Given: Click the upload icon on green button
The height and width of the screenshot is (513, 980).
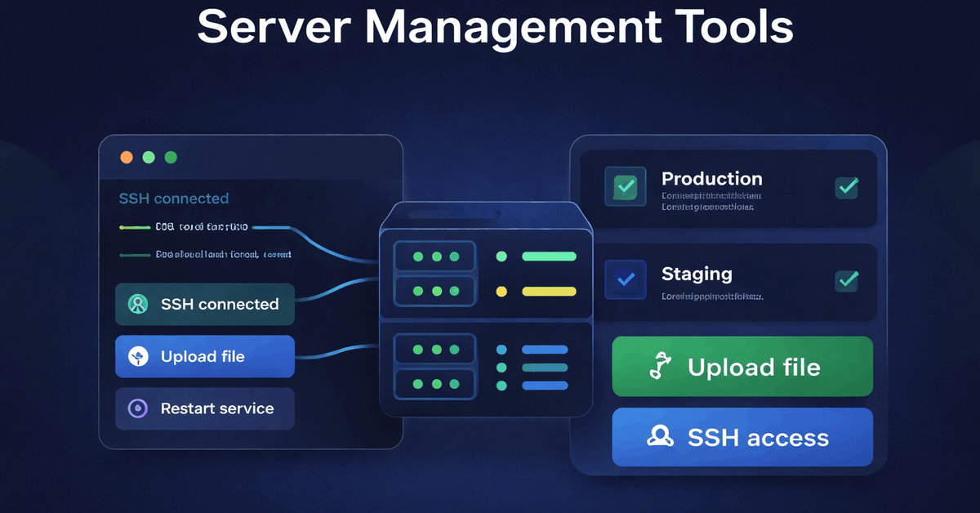Looking at the screenshot, I should click(x=660, y=366).
